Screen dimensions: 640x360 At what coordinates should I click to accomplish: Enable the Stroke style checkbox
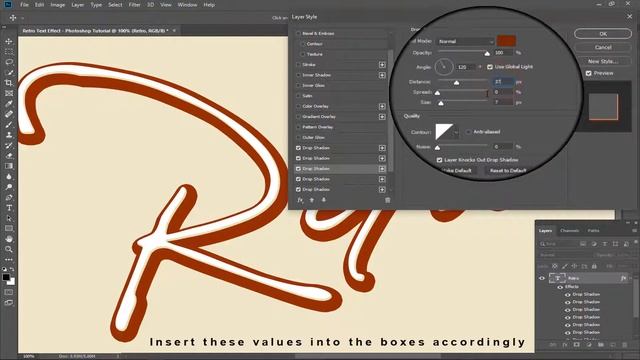coord(298,65)
